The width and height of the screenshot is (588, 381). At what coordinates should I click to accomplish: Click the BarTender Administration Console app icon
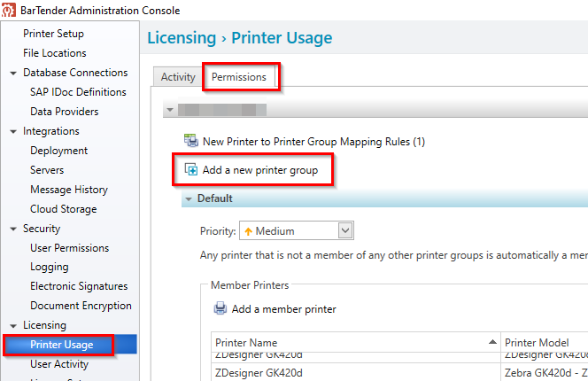(x=8, y=10)
